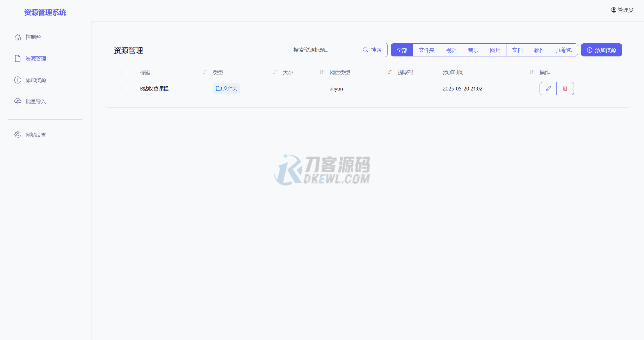Switch to the 视频 filter tab
644x340 pixels.
click(451, 50)
